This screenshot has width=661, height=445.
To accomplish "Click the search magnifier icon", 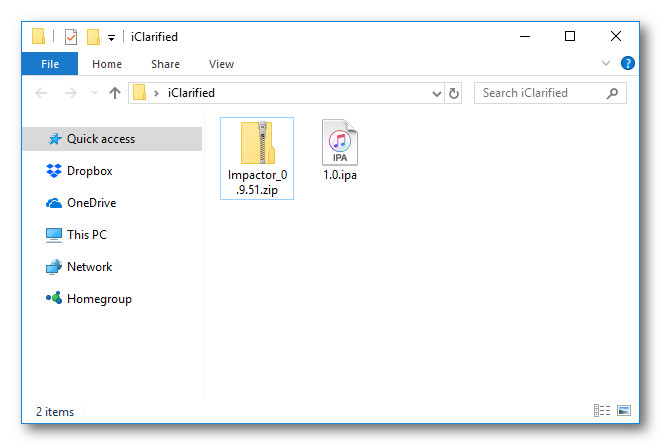I will (x=613, y=93).
